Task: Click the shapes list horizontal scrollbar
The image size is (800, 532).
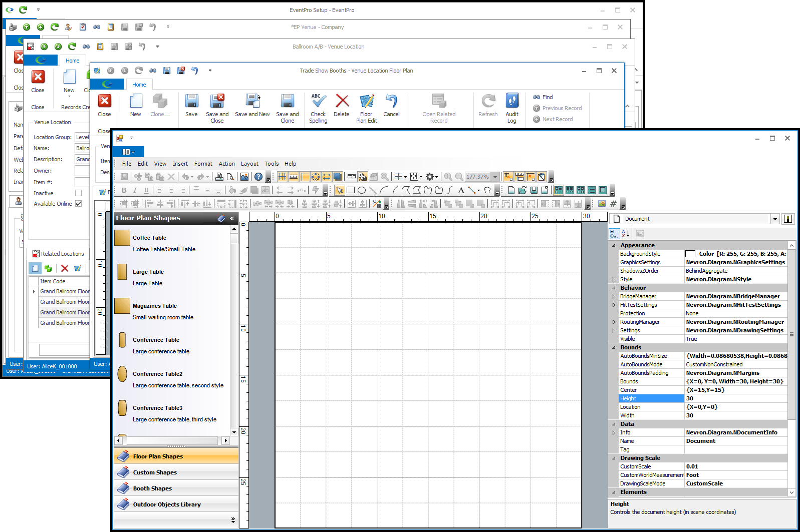Action: (x=172, y=441)
